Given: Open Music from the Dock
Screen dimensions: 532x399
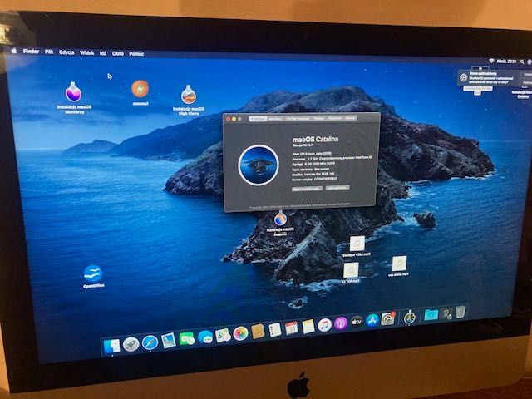Looking at the screenshot, I should (325, 325).
